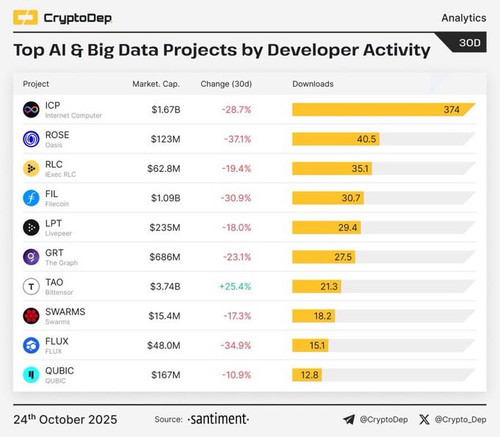Click the GRT The Graph icon
The image size is (500, 437).
point(31,257)
